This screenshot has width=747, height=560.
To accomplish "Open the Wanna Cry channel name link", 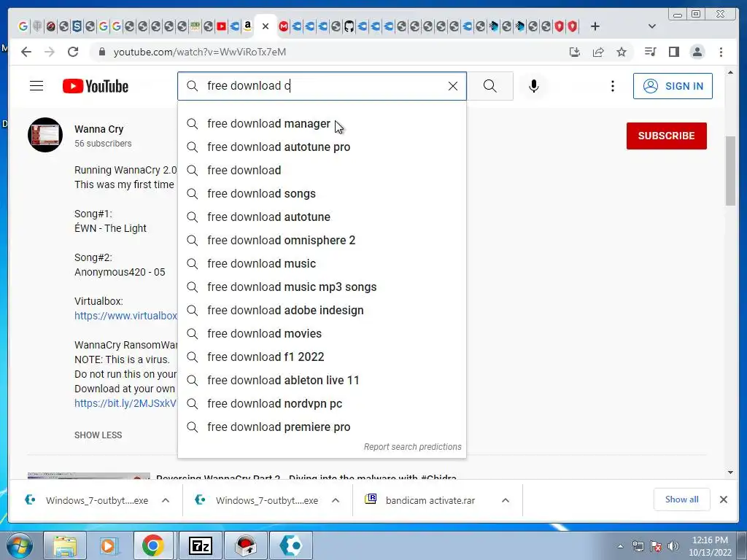I will click(98, 129).
